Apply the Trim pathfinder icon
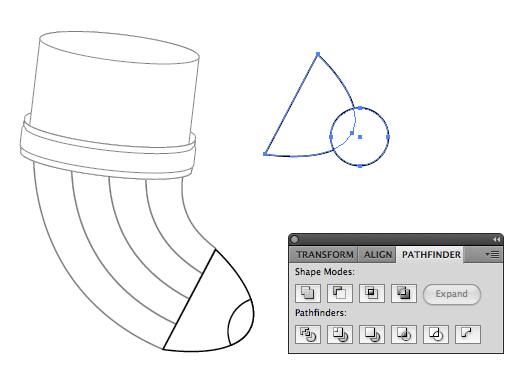The width and height of the screenshot is (526, 375). (x=339, y=334)
